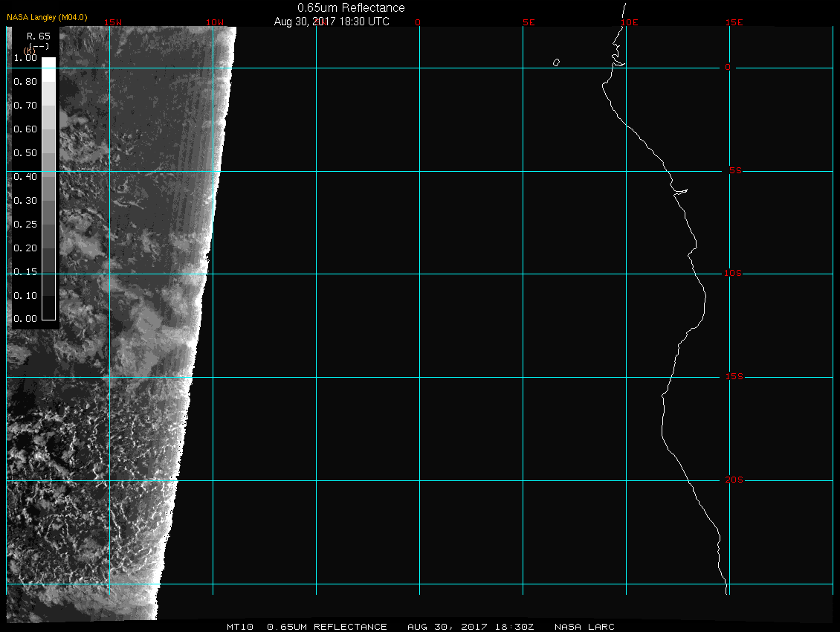Screen dimensions: 840x632
Task: Click the 5S latitude label
Action: 735,170
